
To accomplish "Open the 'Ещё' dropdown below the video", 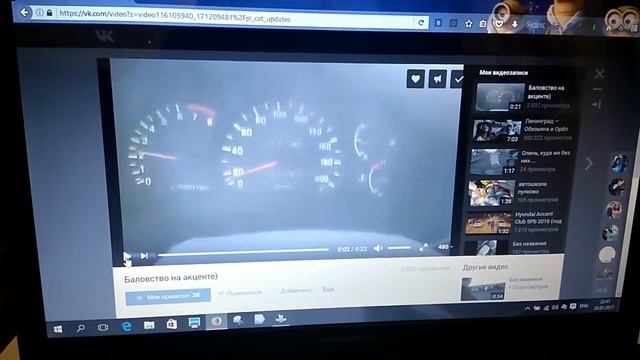I will tap(328, 289).
